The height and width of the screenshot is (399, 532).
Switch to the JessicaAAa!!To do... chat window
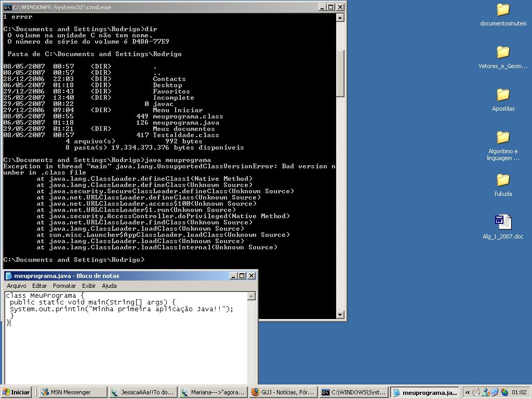point(143,392)
